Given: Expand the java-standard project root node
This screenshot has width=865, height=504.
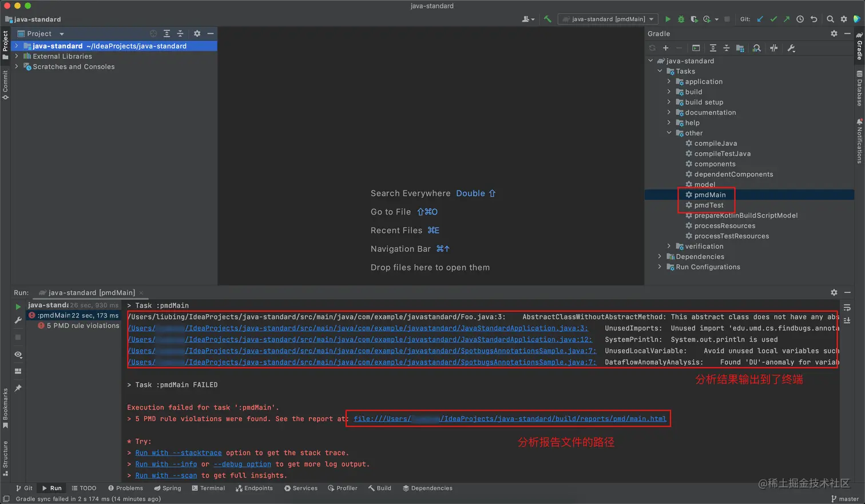Looking at the screenshot, I should pos(16,46).
